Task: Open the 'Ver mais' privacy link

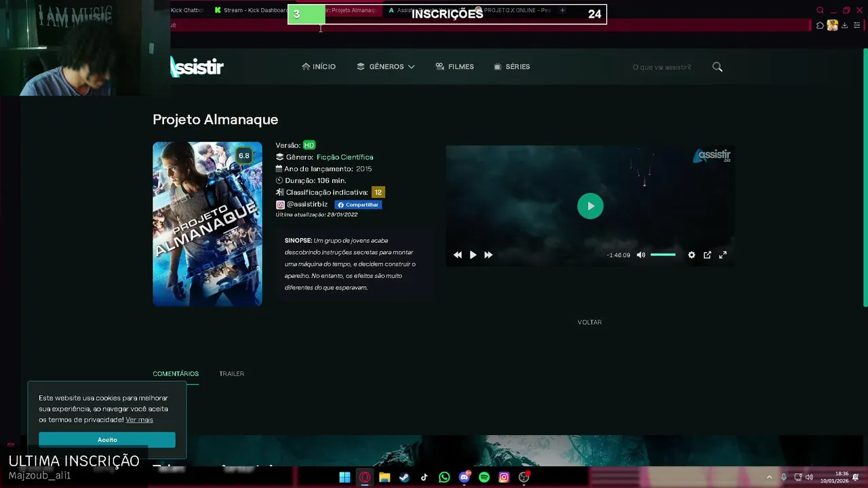Action: pyautogui.click(x=139, y=420)
